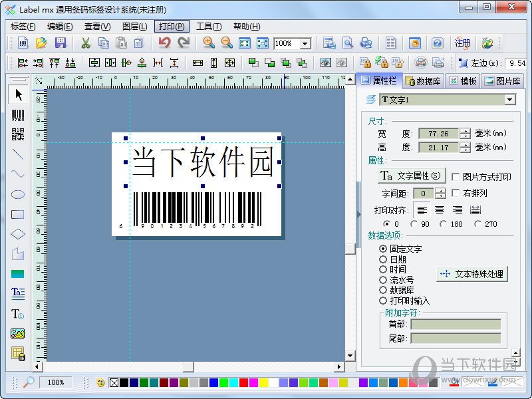
Task: Select the 流水号 data option
Action: tap(383, 280)
